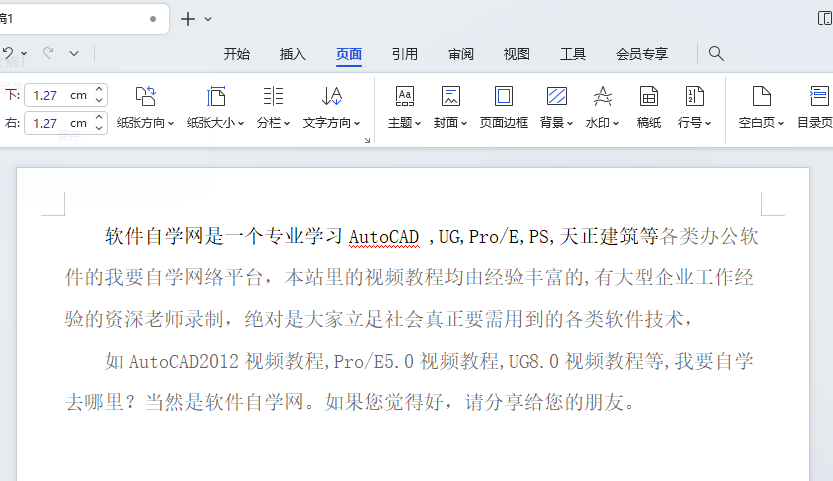Click the 纸张大小 paper size icon
Screen dimensions: 833x481
(216, 96)
